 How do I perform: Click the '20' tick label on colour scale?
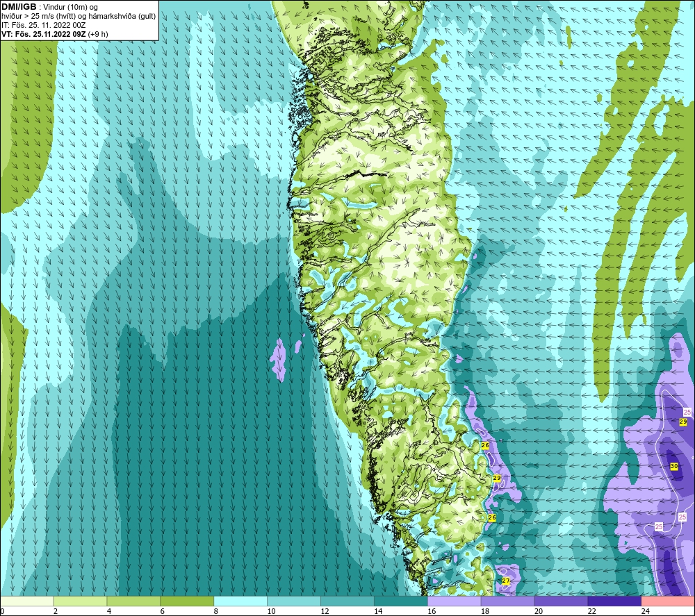[x=539, y=611]
